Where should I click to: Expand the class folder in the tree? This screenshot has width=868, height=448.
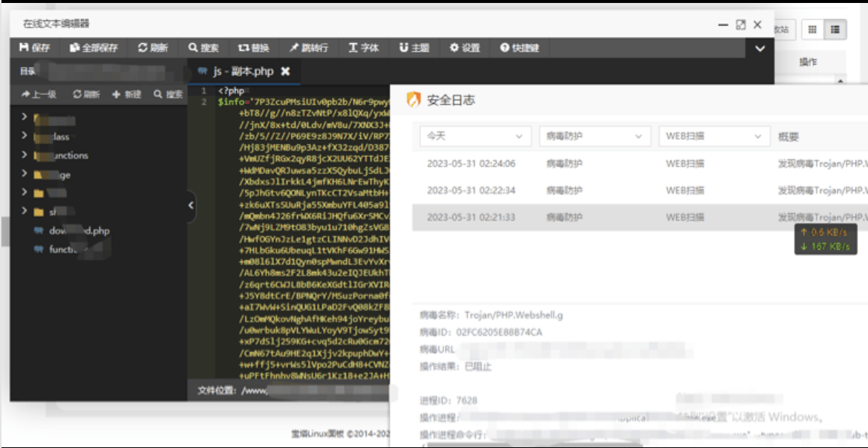pos(25,136)
